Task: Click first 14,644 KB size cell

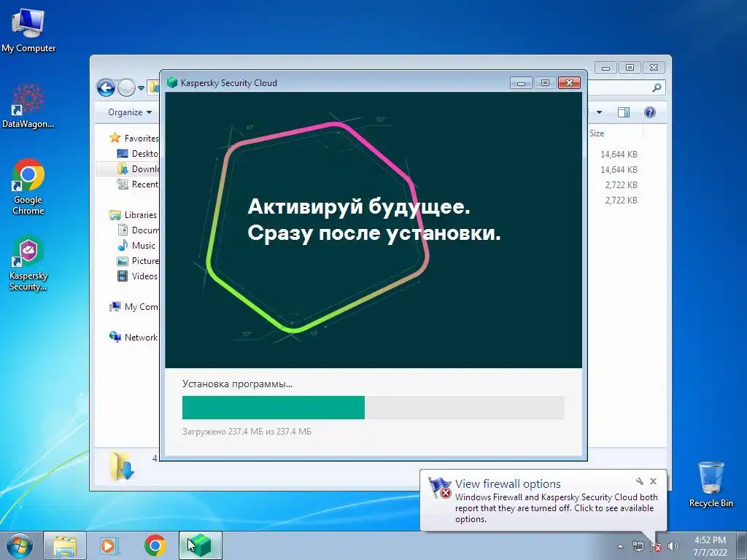Action: tap(619, 155)
